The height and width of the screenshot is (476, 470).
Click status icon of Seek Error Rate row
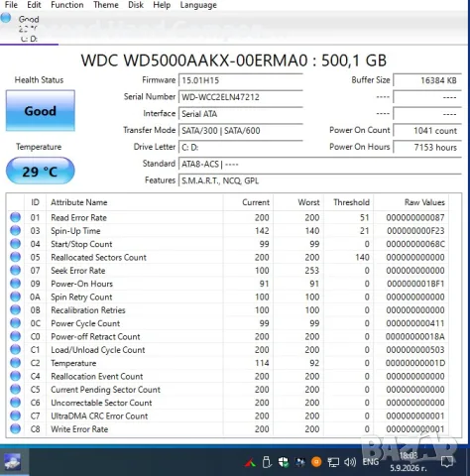[x=15, y=270]
